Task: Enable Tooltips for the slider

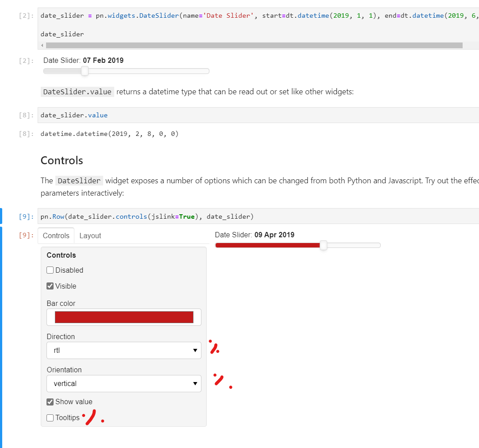Action: (x=50, y=417)
